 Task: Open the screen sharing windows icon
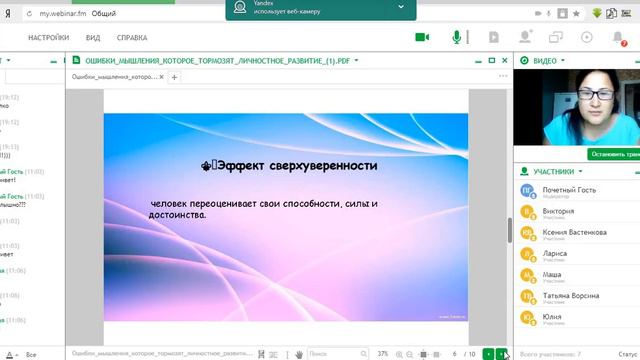click(x=556, y=38)
